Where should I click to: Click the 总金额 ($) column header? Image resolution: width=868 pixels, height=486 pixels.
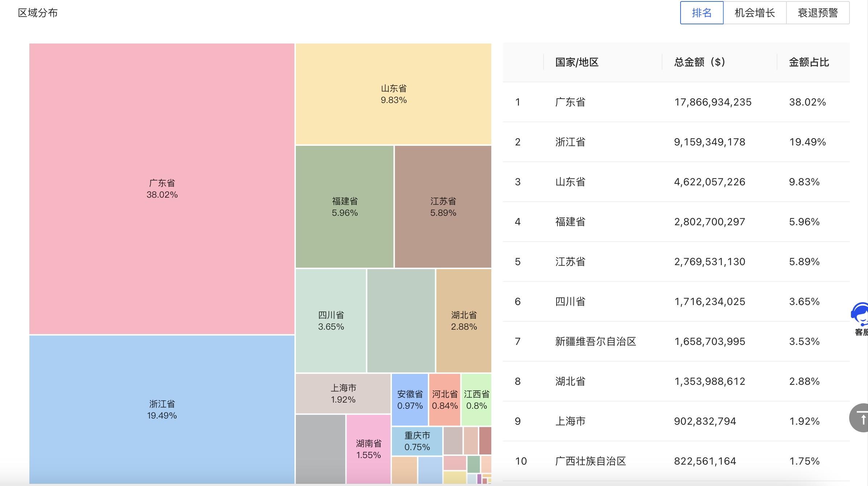(x=699, y=62)
